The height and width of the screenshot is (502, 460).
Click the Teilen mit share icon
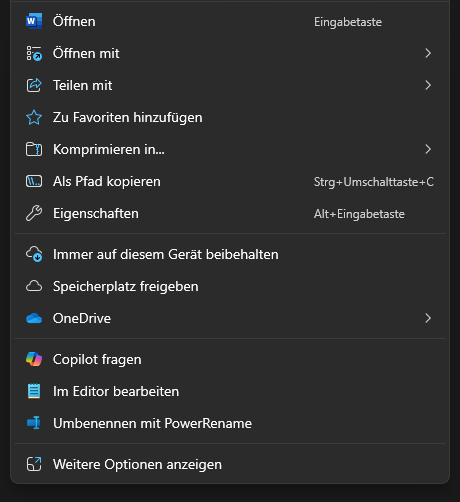pyautogui.click(x=34, y=85)
